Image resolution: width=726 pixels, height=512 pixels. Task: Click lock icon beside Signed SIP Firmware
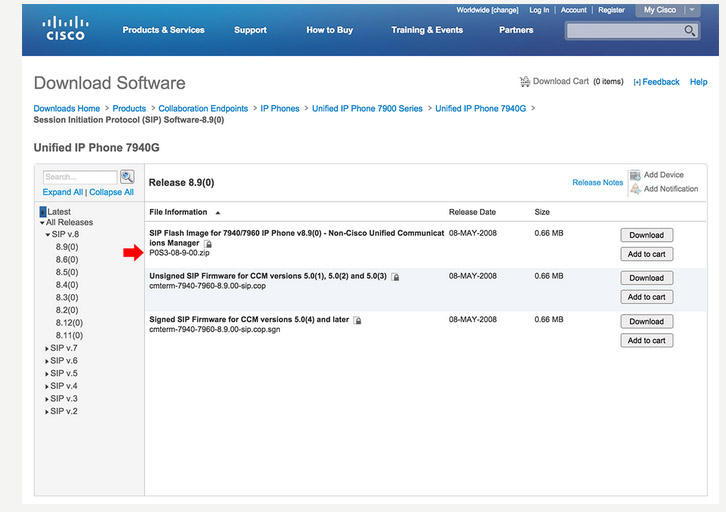(x=357, y=320)
